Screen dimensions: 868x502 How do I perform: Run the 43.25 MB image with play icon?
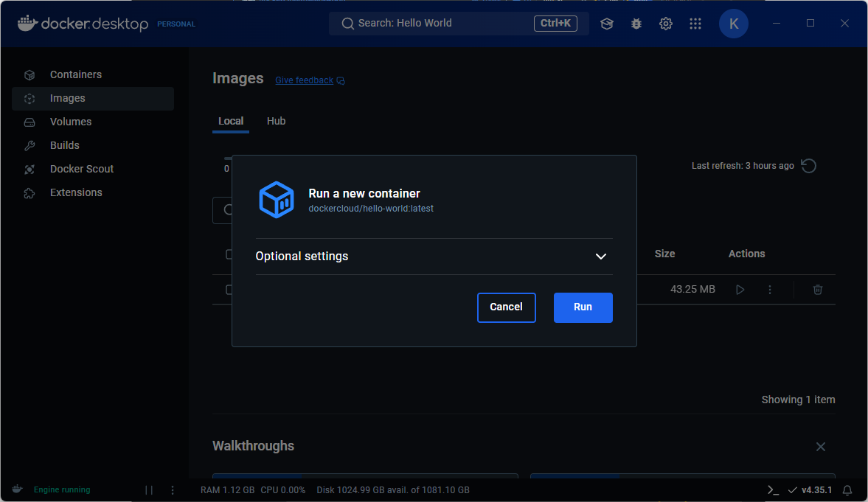[740, 290]
